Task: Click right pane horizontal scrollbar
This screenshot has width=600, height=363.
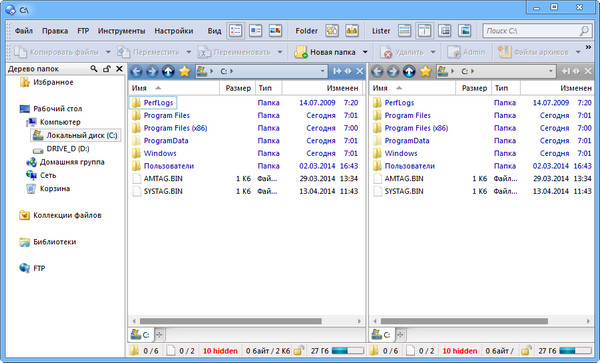Action: point(464,321)
